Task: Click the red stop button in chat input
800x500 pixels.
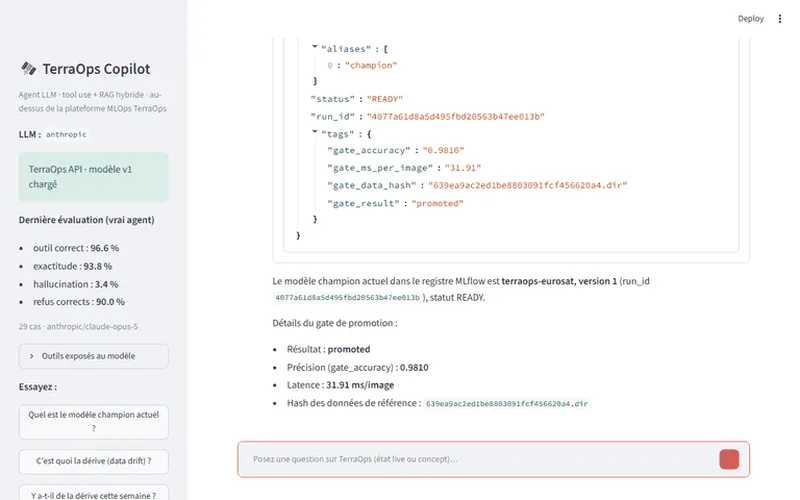Action: [729, 459]
